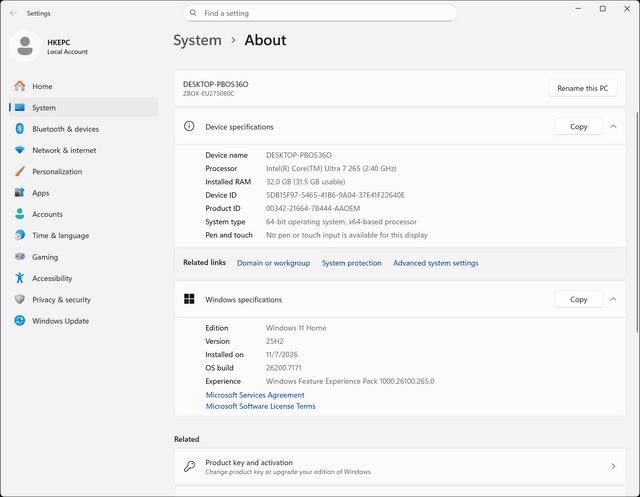The image size is (640, 497).
Task: Collapse the Windows specifications section
Action: click(613, 299)
